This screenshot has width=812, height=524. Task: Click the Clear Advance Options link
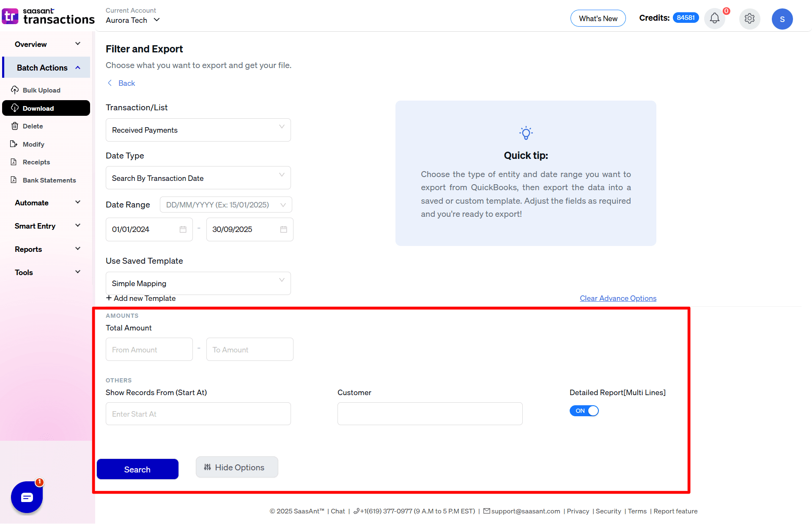pos(617,298)
